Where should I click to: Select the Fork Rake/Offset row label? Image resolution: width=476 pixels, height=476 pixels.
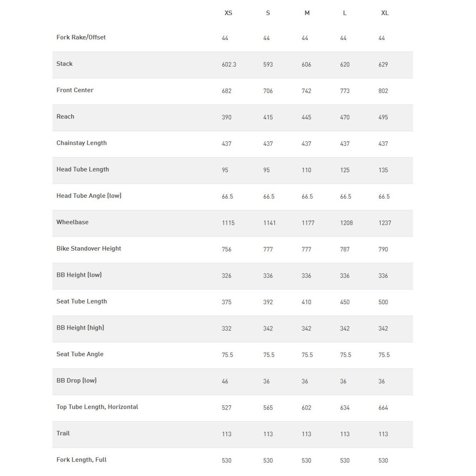(81, 38)
